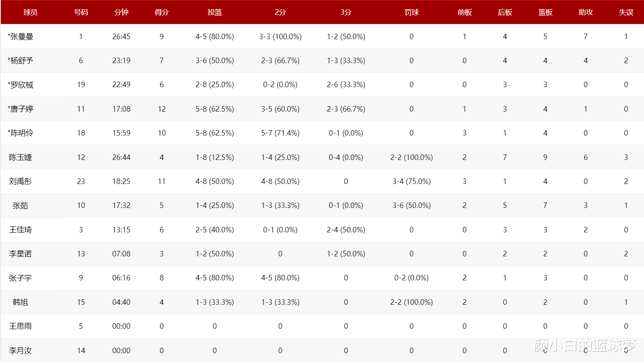Select the 失误 column header
Image resolution: width=644 pixels, height=362 pixels.
[x=626, y=12]
